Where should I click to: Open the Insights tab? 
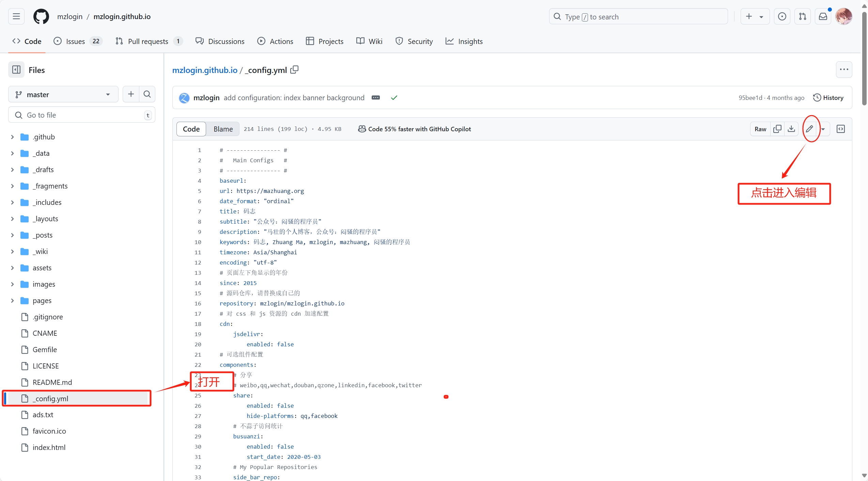coord(464,41)
